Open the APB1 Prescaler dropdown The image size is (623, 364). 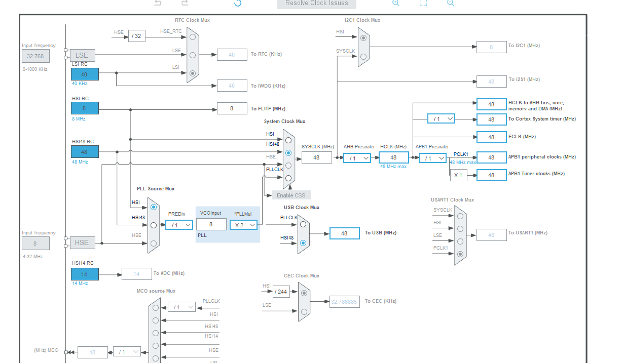(432, 157)
